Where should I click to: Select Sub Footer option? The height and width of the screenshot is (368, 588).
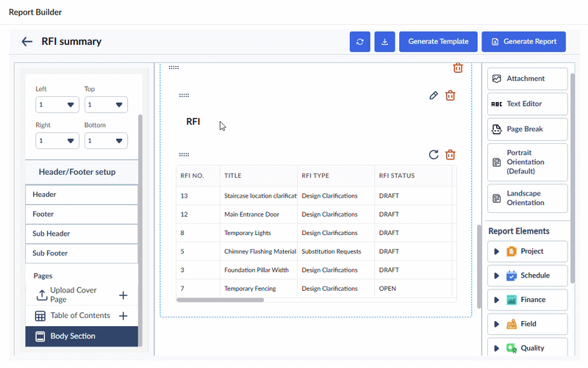[x=82, y=253]
